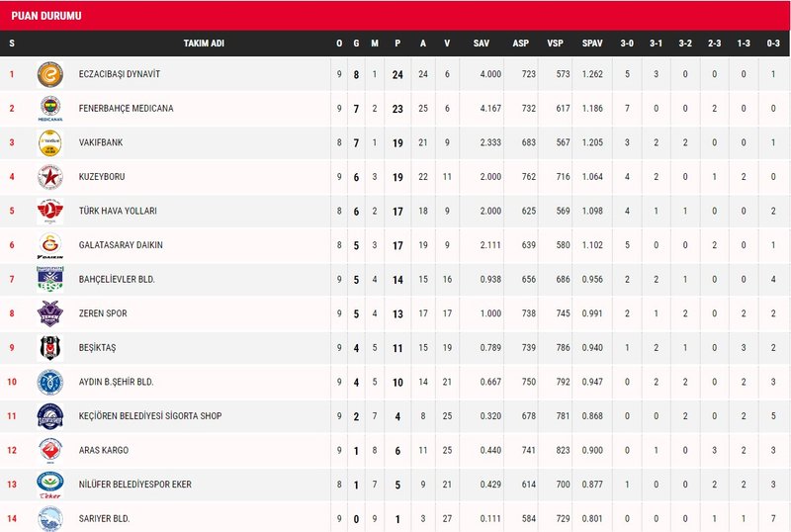
Task: Click the Türk Hava Yolları logo
Action: click(x=49, y=211)
